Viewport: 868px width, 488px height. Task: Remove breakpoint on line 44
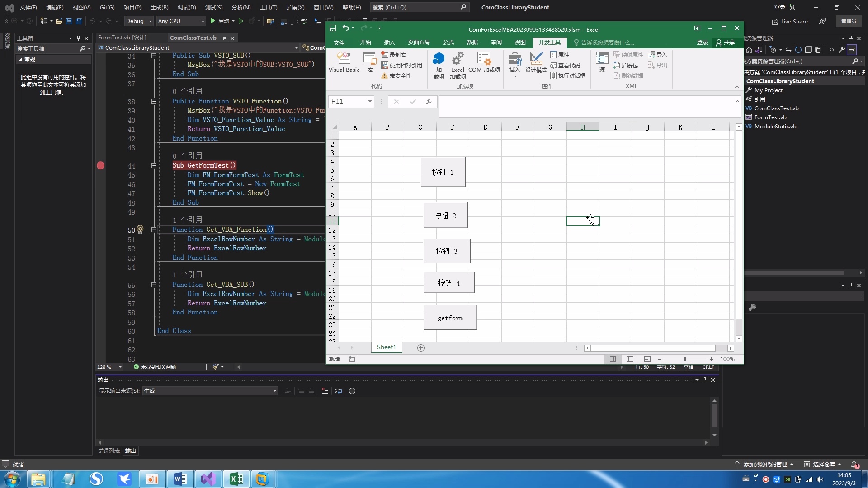point(101,165)
